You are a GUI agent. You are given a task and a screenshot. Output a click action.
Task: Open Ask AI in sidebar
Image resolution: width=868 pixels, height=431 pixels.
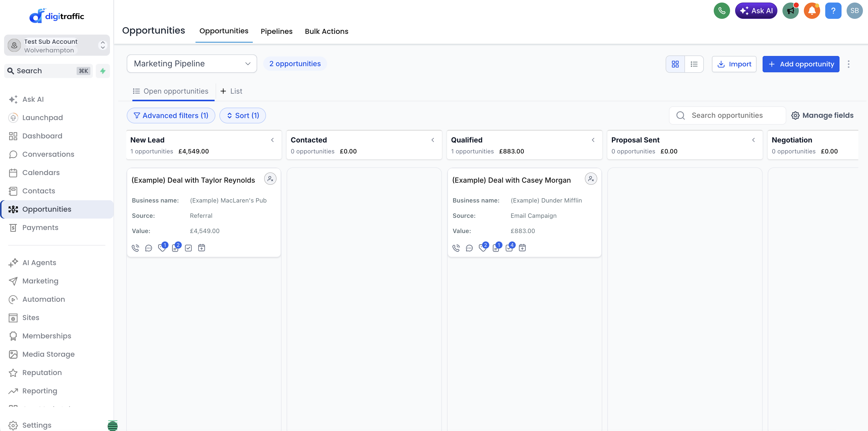point(57,99)
